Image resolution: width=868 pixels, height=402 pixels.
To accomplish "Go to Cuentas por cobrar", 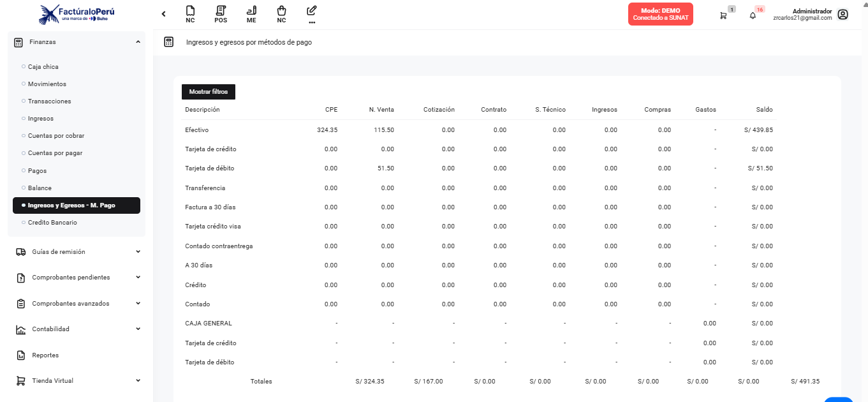I will pyautogui.click(x=56, y=136).
